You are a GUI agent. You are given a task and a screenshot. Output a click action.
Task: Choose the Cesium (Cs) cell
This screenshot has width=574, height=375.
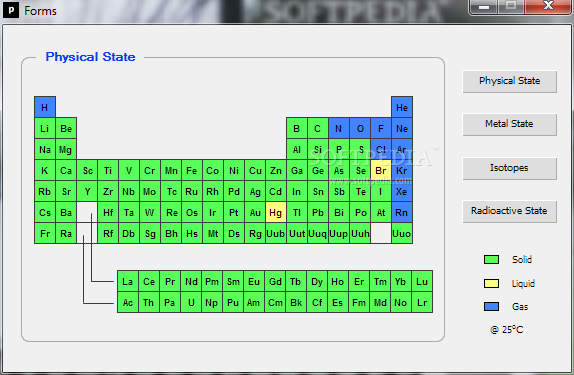pyautogui.click(x=45, y=212)
